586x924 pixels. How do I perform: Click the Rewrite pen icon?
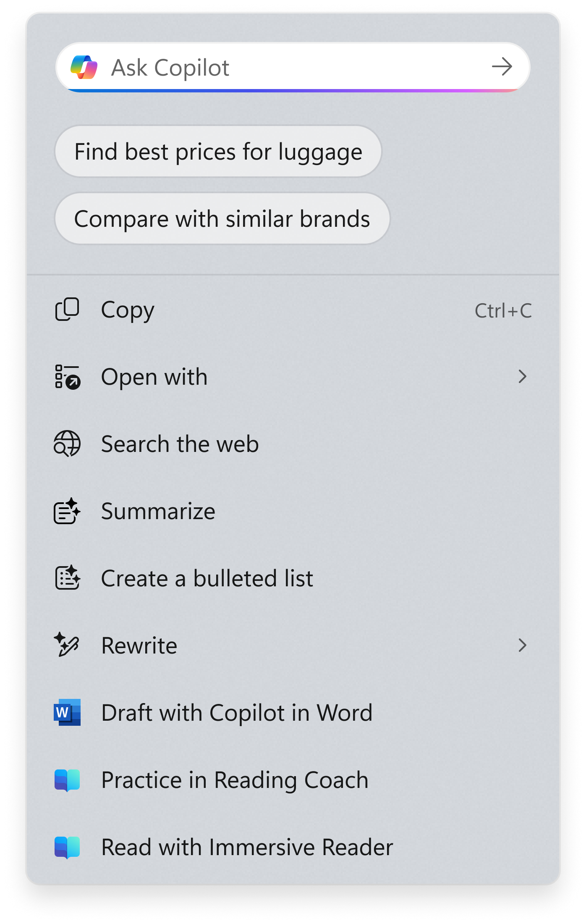67,645
